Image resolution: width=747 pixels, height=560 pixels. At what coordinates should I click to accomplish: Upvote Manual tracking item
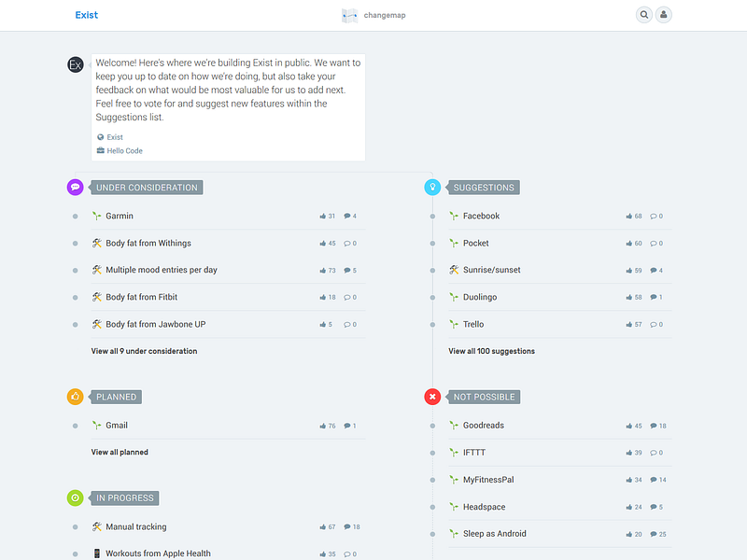point(323,527)
